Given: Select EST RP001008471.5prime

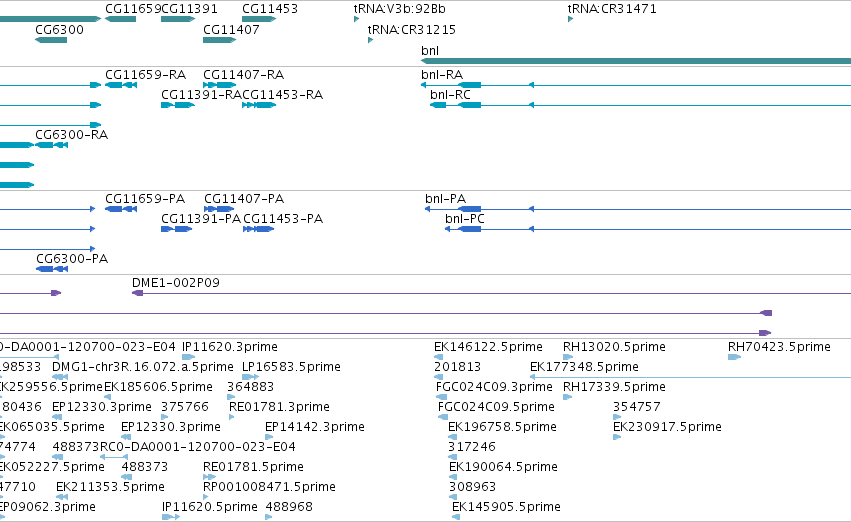Looking at the screenshot, I should click(269, 487).
